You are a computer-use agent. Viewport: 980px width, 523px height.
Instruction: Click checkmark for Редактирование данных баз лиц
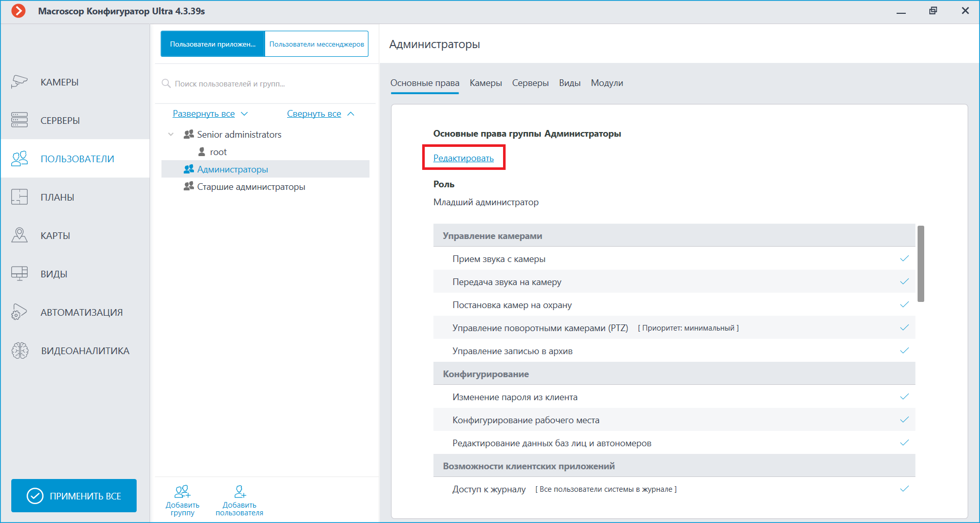pos(904,443)
